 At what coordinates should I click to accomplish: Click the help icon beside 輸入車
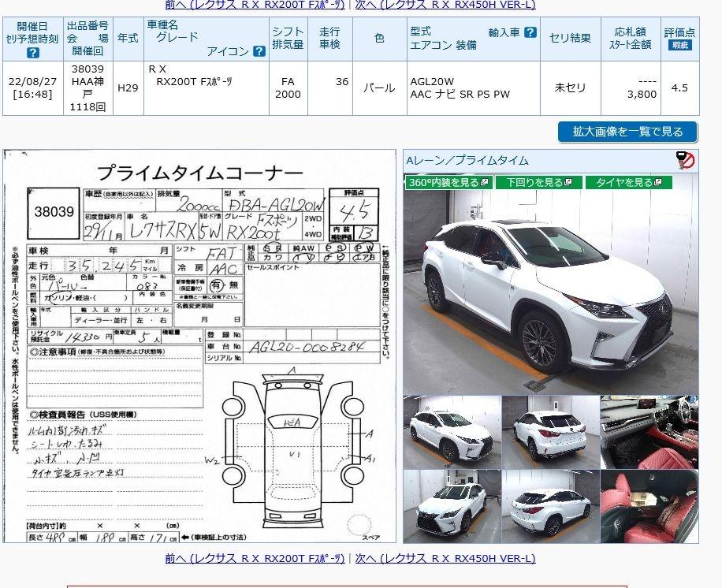point(530,32)
